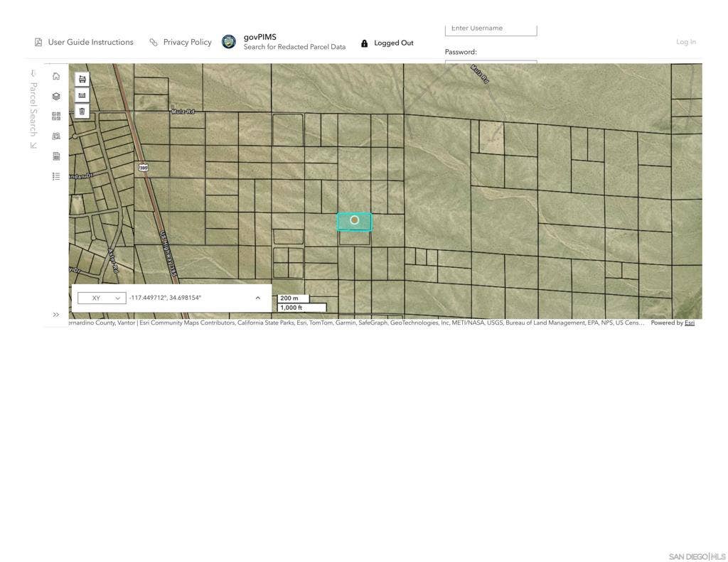Open the Esri attribution link
Image resolution: width=728 pixels, height=562 pixels.
tap(690, 323)
